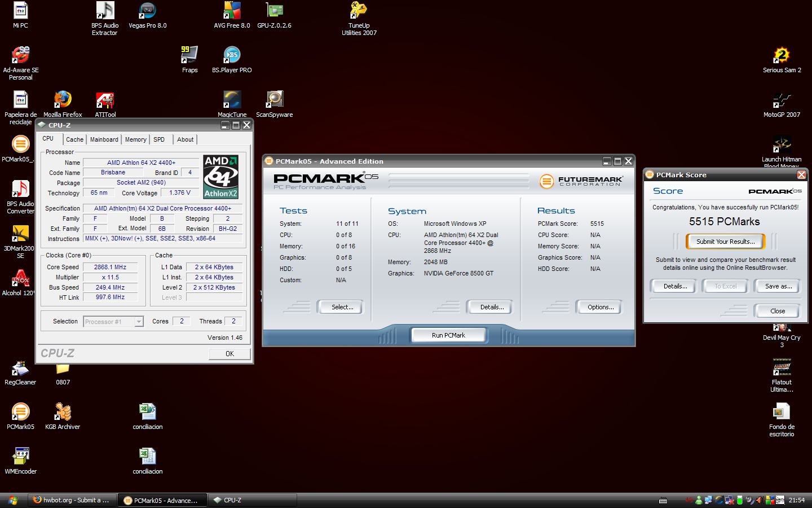The width and height of the screenshot is (812, 508).
Task: Launch Mozilla Firefox desktop icon
Action: pyautogui.click(x=63, y=104)
